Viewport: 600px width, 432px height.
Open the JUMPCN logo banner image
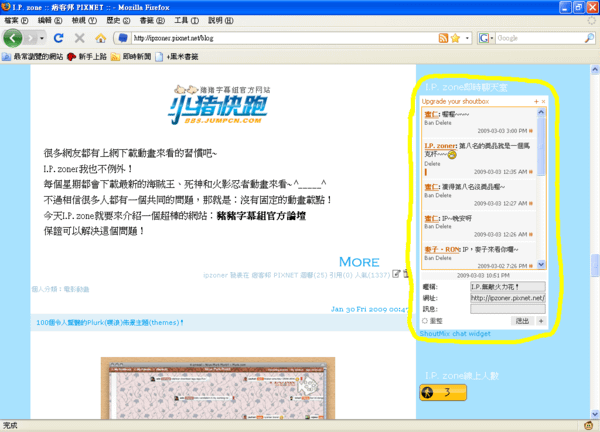[x=219, y=104]
